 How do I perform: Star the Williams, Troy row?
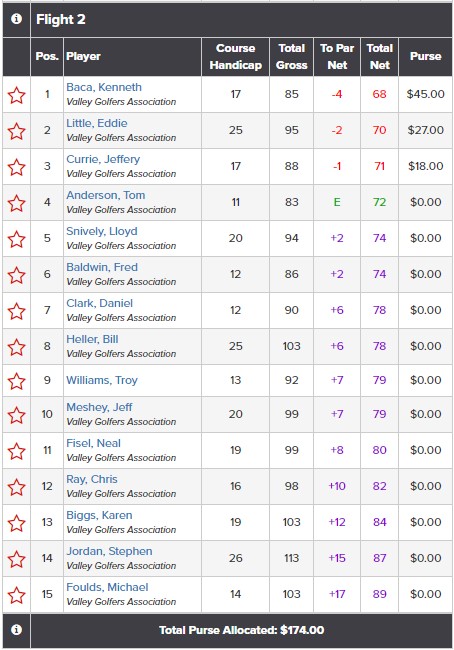pyautogui.click(x=17, y=381)
